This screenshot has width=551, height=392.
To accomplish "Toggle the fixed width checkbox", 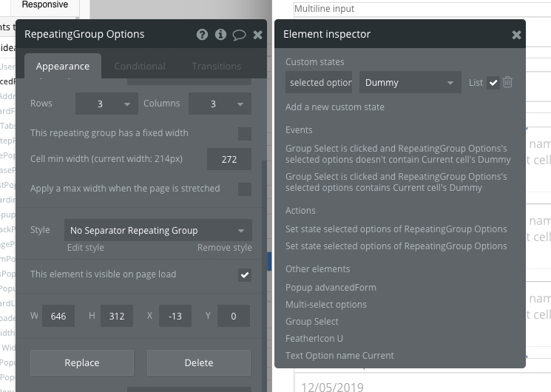I will point(244,134).
